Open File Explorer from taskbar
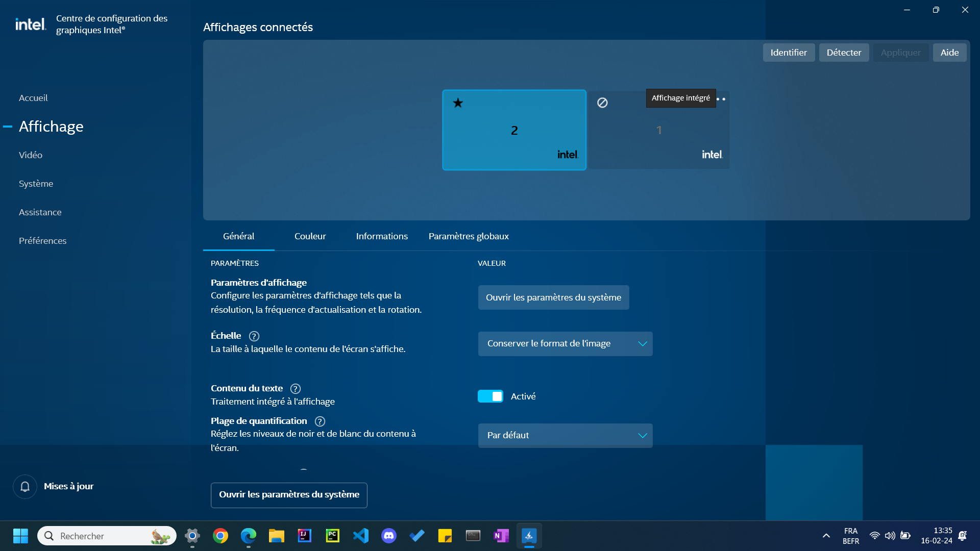The height and width of the screenshot is (551, 980). [277, 536]
